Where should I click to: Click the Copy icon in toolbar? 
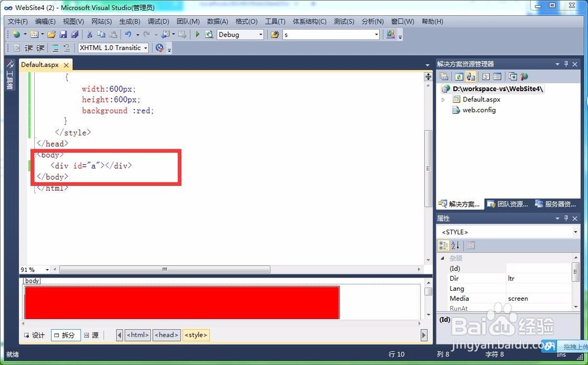(101, 35)
